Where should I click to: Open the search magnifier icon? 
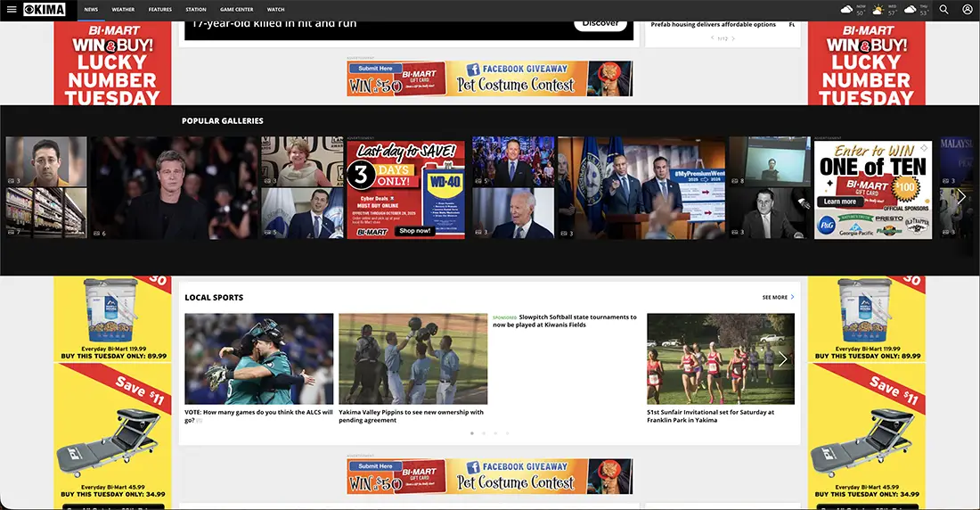point(943,10)
